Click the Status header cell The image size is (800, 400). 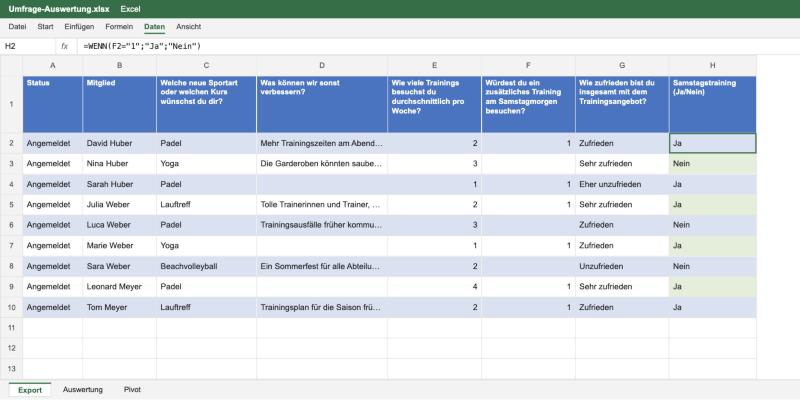(x=53, y=104)
